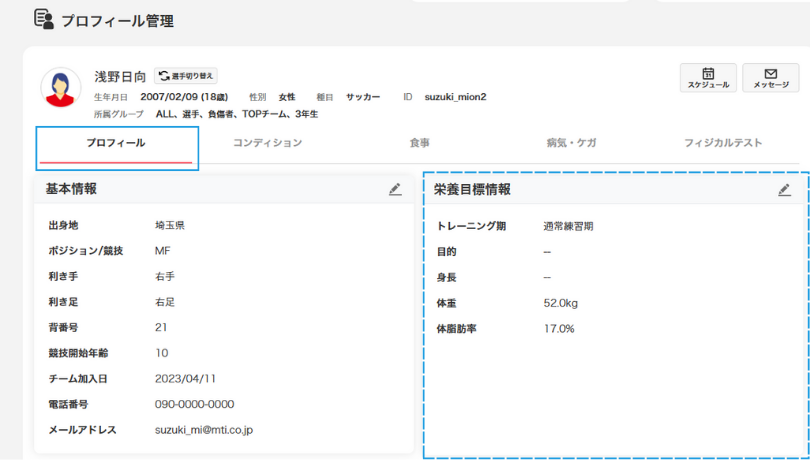Switch to the コンディション tab
Viewport: 810px width, 460px height.
click(x=267, y=143)
